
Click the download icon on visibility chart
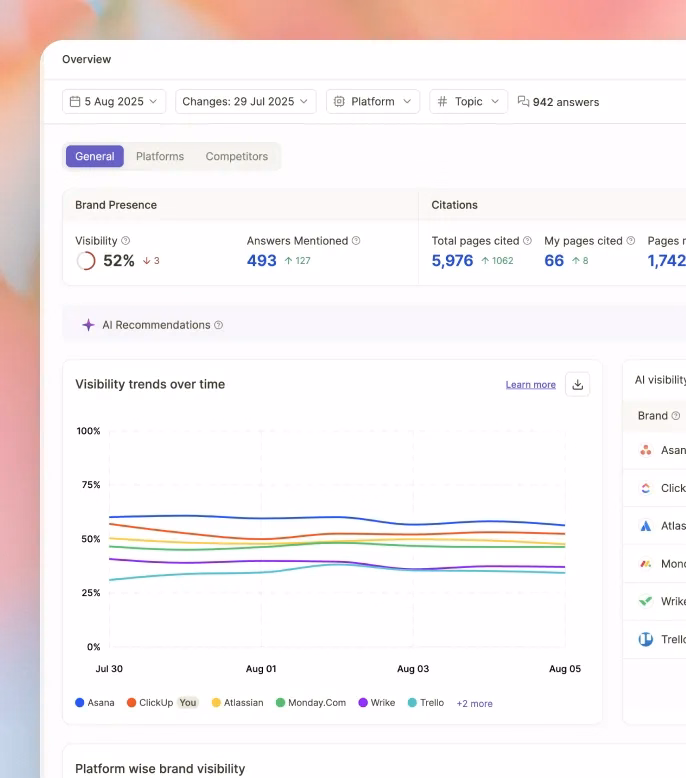pos(577,384)
